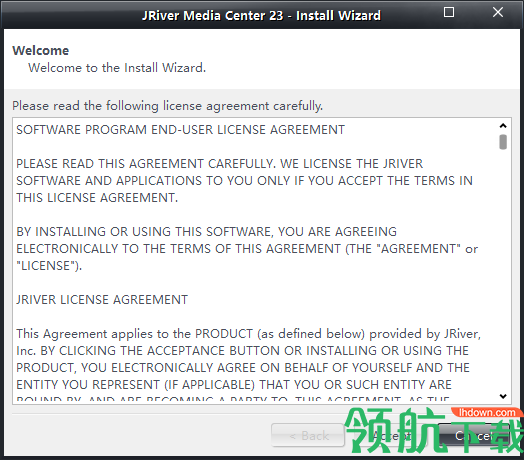Maximize the Install Wizard window
This screenshot has width=524, height=460.
[x=448, y=12]
